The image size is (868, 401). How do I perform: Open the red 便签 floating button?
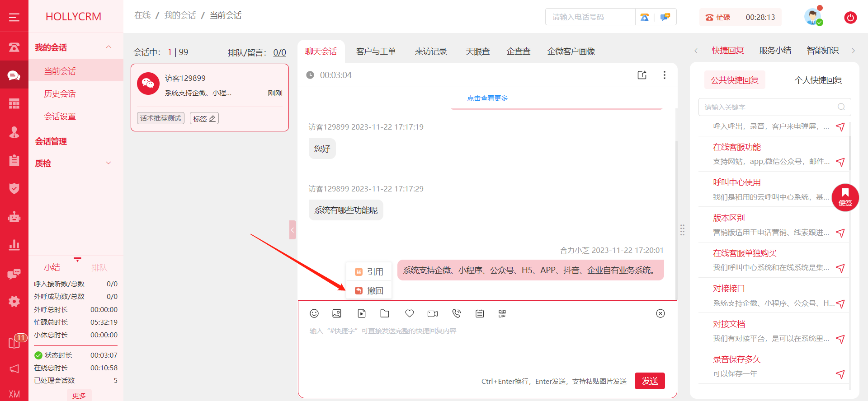[x=845, y=198]
